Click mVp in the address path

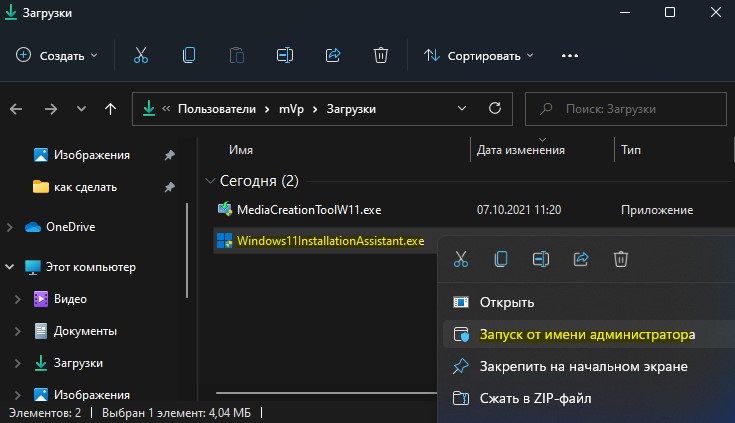292,109
